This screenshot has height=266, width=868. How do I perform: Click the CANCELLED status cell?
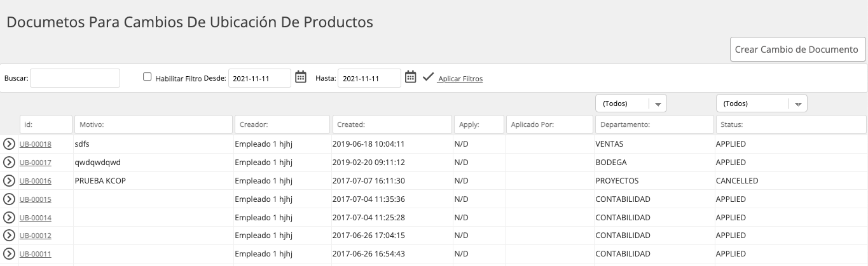point(737,181)
